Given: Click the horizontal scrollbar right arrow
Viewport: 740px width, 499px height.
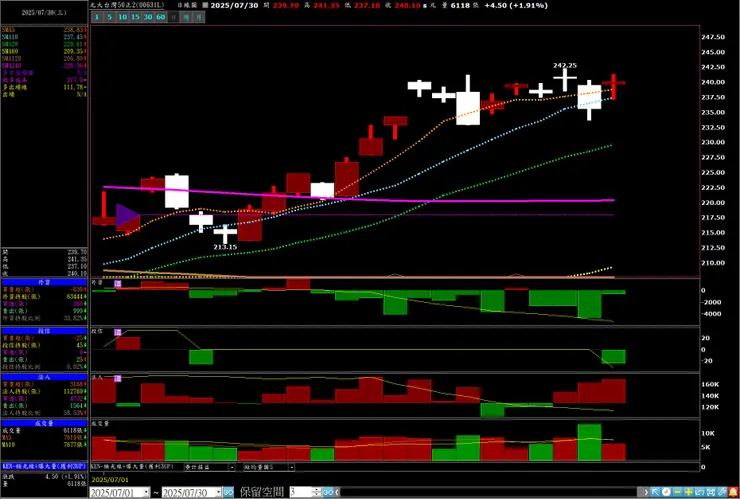Looking at the screenshot, I should pos(646,492).
